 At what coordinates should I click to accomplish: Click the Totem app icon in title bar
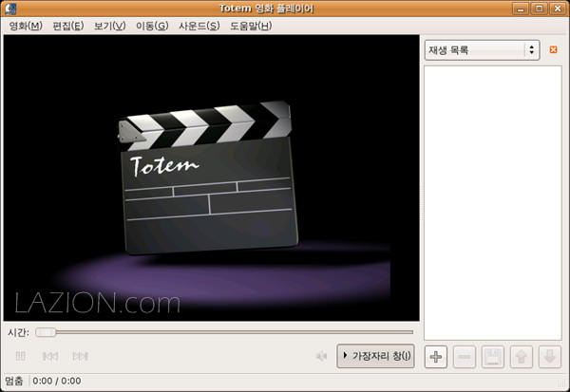point(10,9)
